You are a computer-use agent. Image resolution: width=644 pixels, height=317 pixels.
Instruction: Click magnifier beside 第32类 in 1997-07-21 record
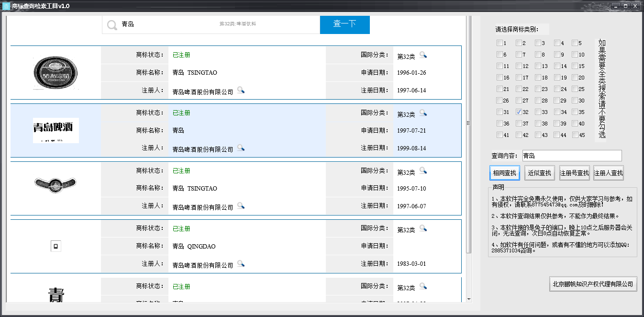(x=423, y=113)
